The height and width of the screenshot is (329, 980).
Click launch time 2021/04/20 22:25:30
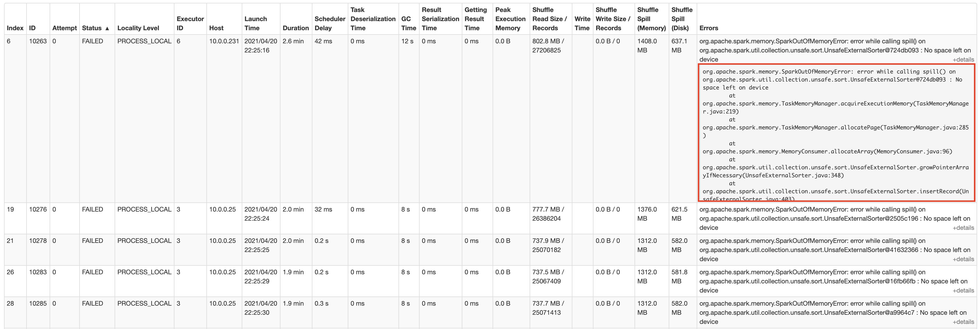pos(261,308)
